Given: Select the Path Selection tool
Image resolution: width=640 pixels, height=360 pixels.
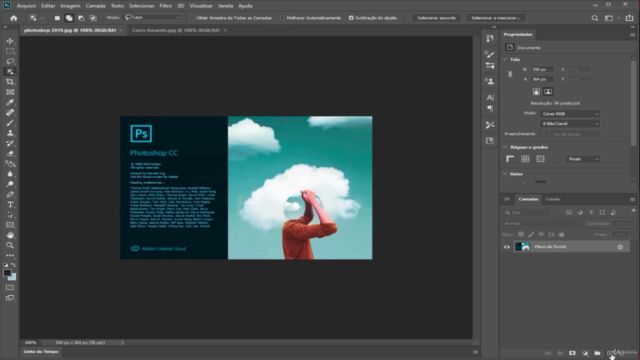Looking at the screenshot, I should (x=10, y=215).
